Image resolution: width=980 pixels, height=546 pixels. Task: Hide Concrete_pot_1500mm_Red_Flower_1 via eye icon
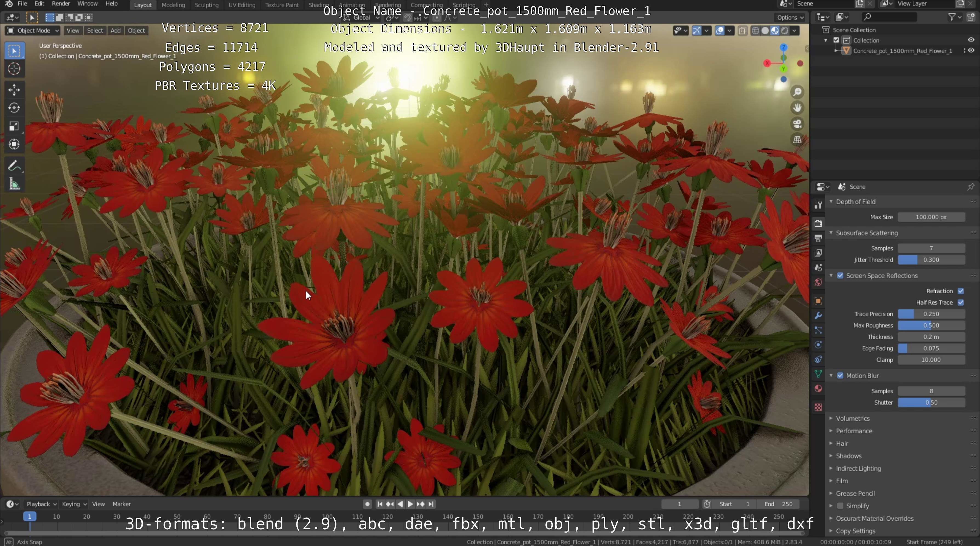click(x=971, y=51)
